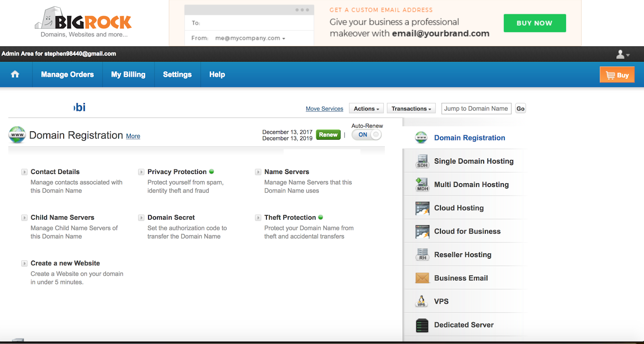Select Domain Registration label in sidebar
Screen dimensions: 644x344
470,138
